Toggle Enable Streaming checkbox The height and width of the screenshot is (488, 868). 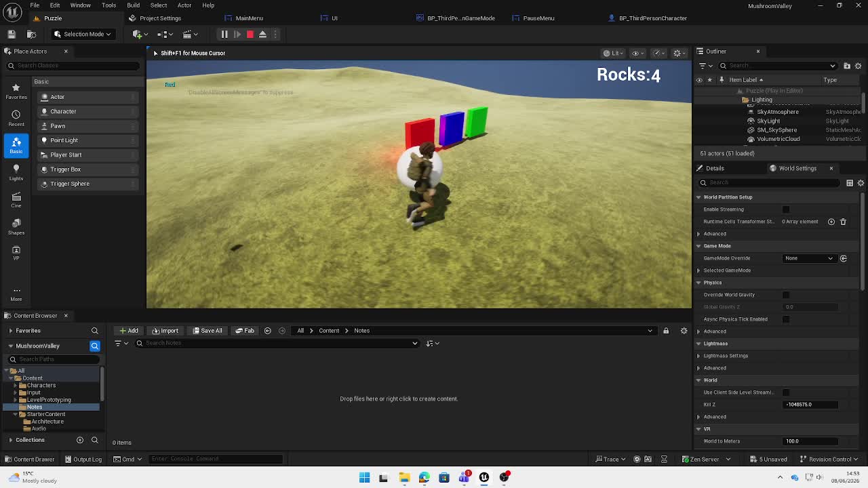click(x=786, y=209)
